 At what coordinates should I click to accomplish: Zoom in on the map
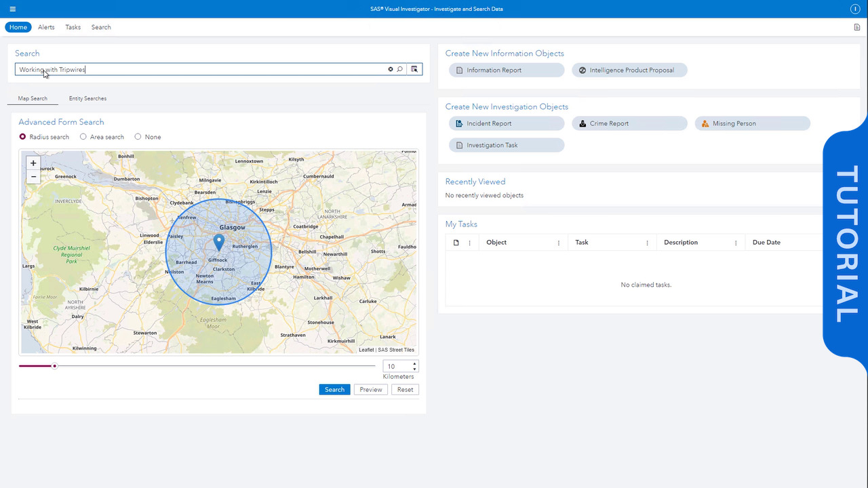coord(33,163)
